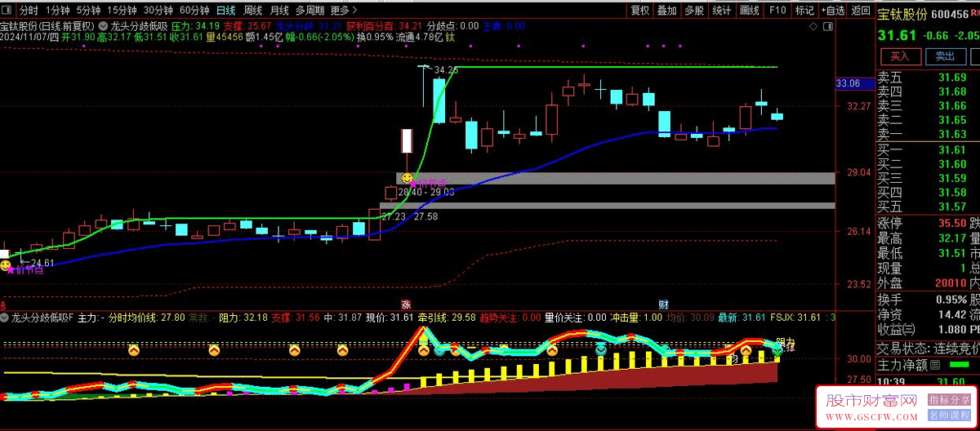Click the 牵引线: 29.58 sub-chart value
Image resolution: width=980 pixels, height=431 pixels.
448,317
